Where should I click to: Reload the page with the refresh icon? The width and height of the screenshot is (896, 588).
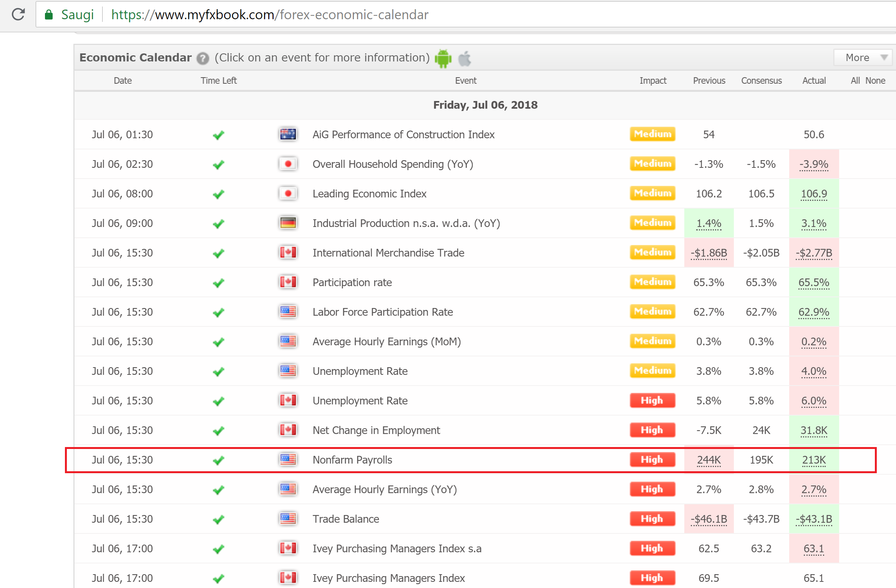point(18,15)
